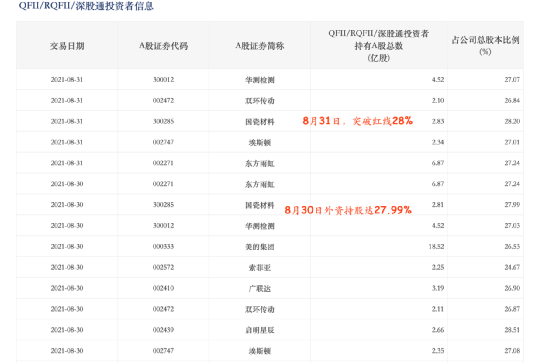
Task: Click the 占公司总股本比例 column header
Action: click(x=485, y=46)
